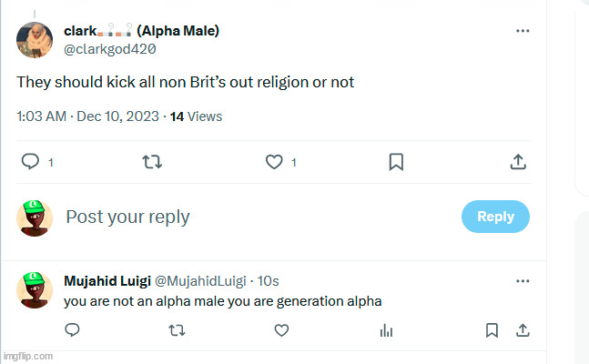This screenshot has width=589, height=364.
Task: Open the @clarkgod420 profile handle
Action: [x=103, y=49]
